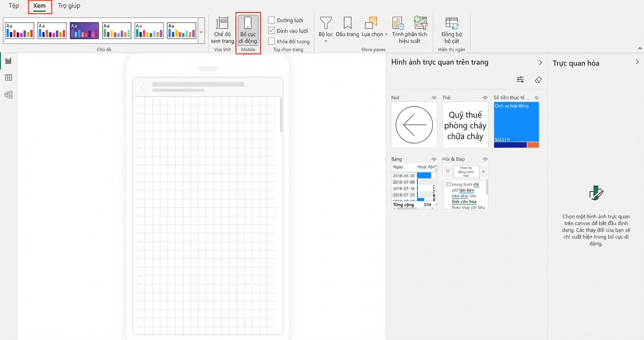644x340 pixels.
Task: Click Đồng bộ bộ cắt sync slicers
Action: point(451,30)
